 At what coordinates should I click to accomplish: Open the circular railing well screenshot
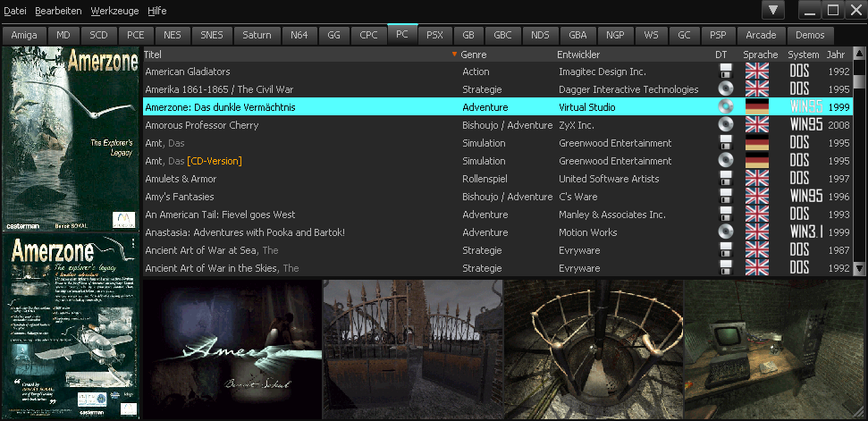594,349
